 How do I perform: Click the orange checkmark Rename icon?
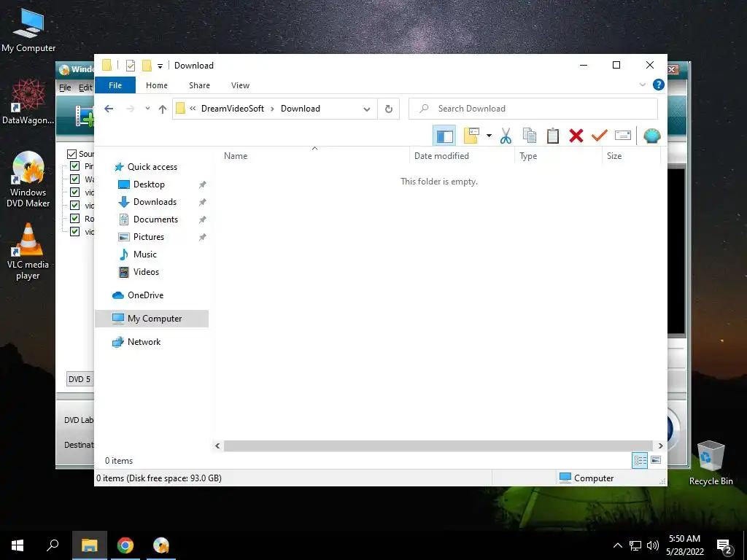[600, 136]
